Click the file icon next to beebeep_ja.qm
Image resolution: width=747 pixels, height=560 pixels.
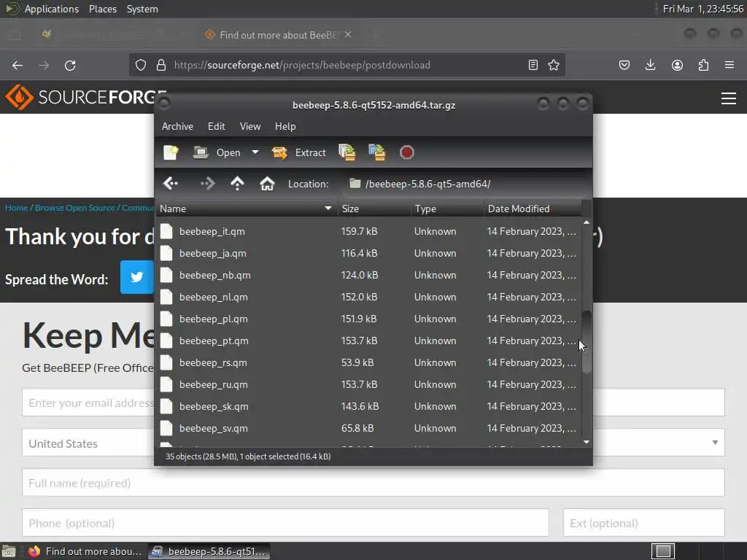[166, 253]
